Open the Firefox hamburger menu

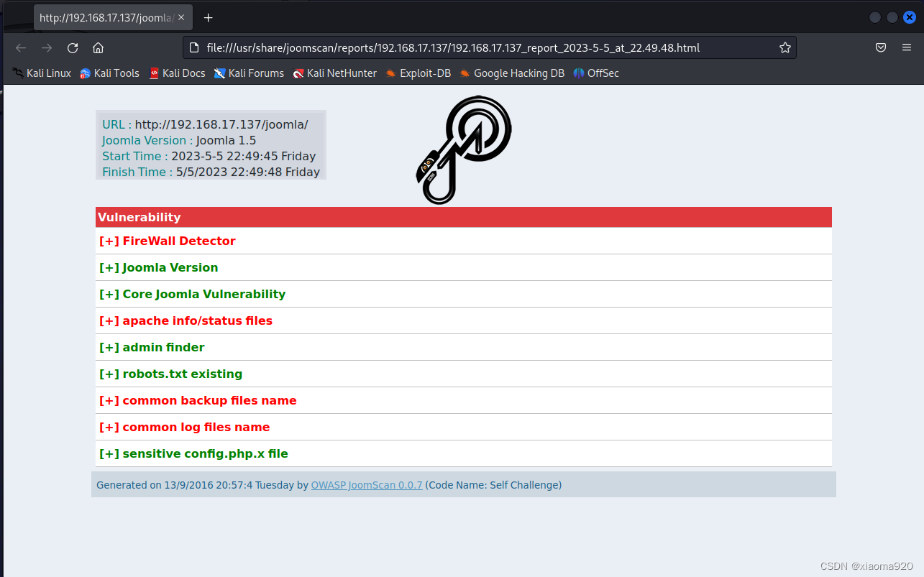(907, 48)
